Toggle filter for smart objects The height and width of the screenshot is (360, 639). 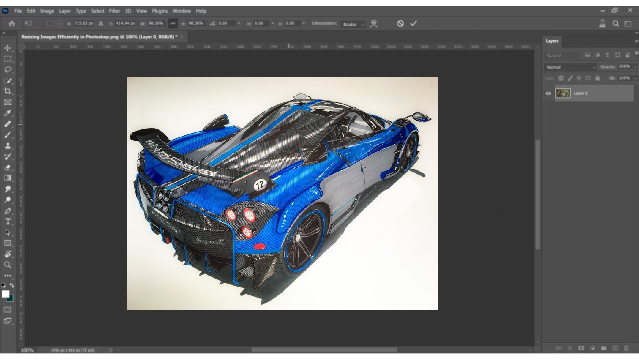628,55
